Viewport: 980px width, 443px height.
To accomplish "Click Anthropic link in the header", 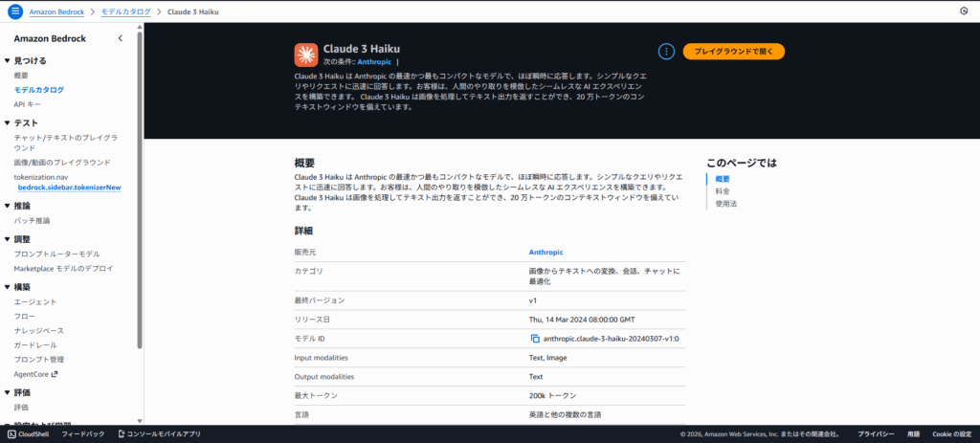I will click(374, 62).
